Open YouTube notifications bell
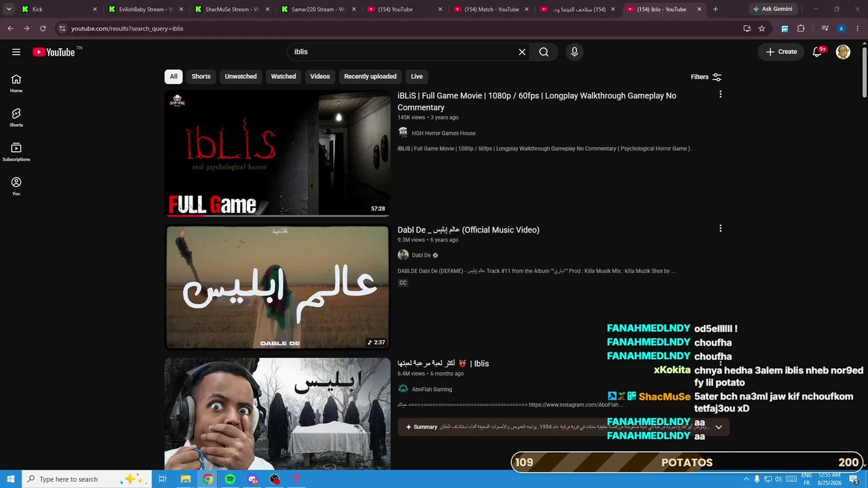 (x=818, y=52)
